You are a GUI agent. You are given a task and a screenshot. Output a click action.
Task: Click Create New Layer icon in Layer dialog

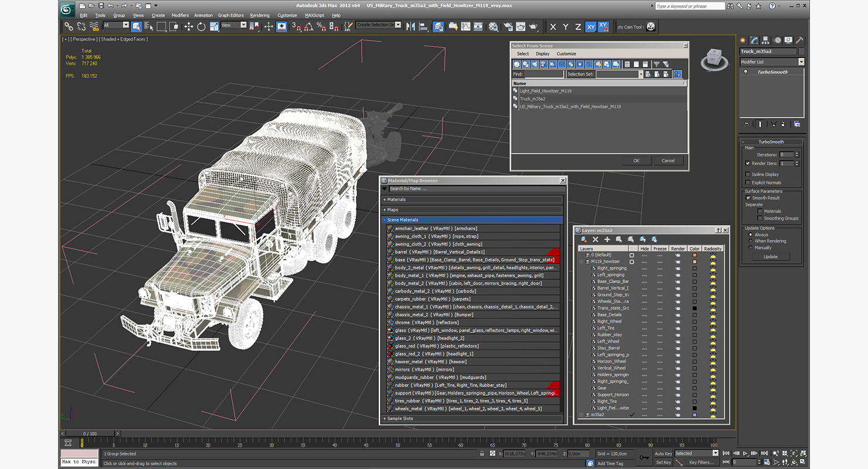pyautogui.click(x=584, y=239)
